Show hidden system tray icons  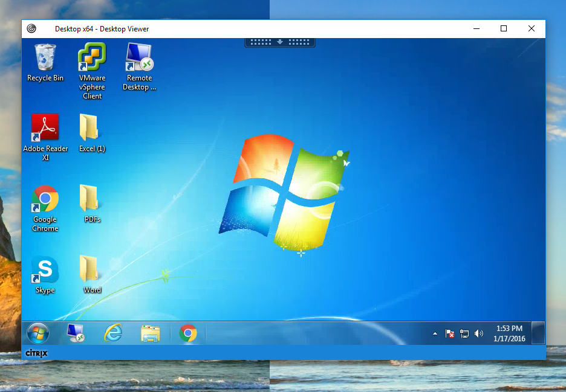pyautogui.click(x=435, y=333)
